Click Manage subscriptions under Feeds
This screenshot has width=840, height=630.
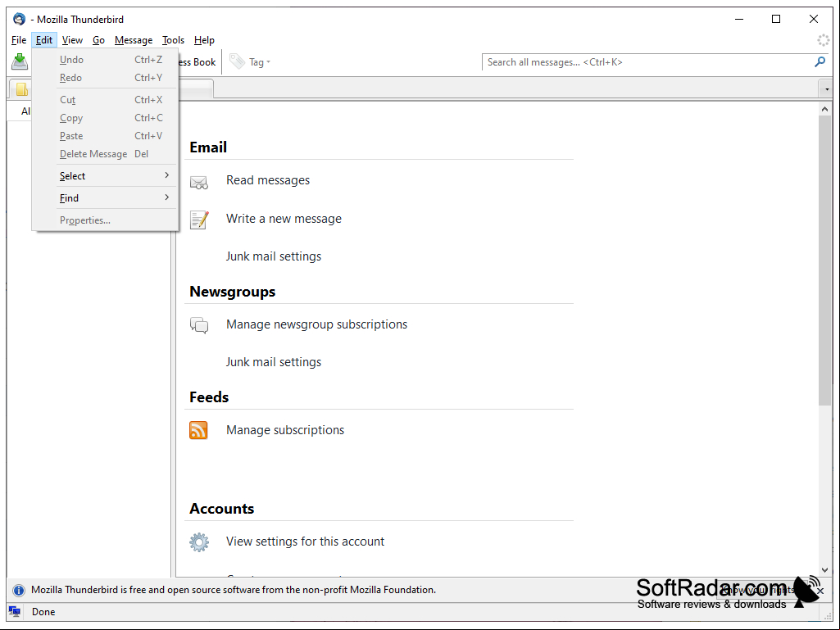pyautogui.click(x=285, y=430)
